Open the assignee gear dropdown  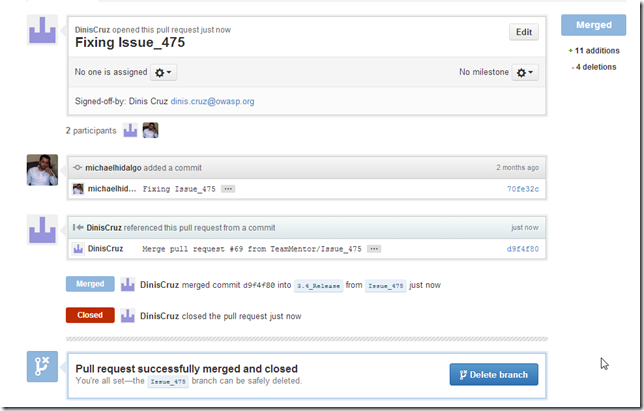tap(163, 73)
